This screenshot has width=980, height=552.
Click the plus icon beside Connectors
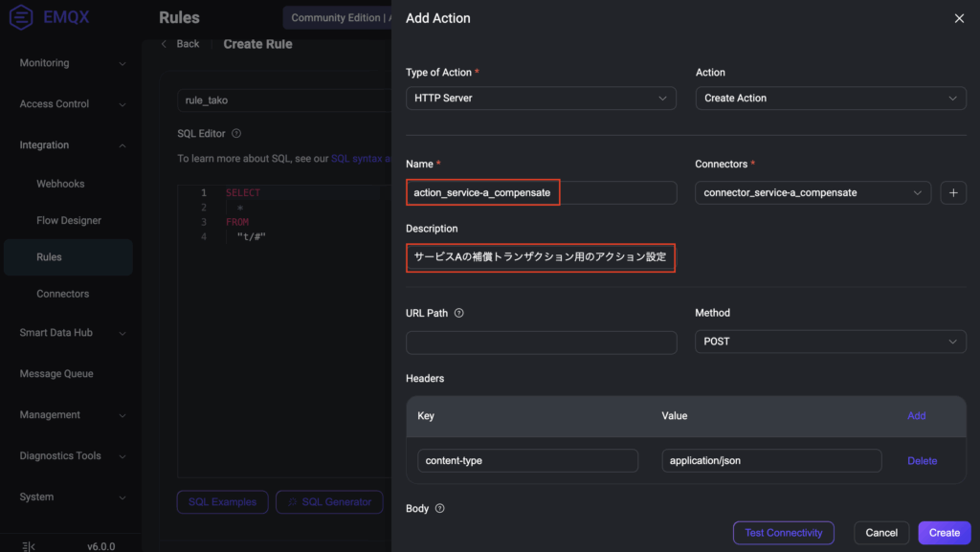(x=953, y=192)
